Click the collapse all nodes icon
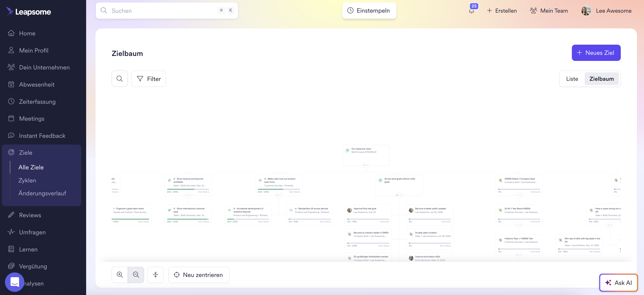 point(156,274)
